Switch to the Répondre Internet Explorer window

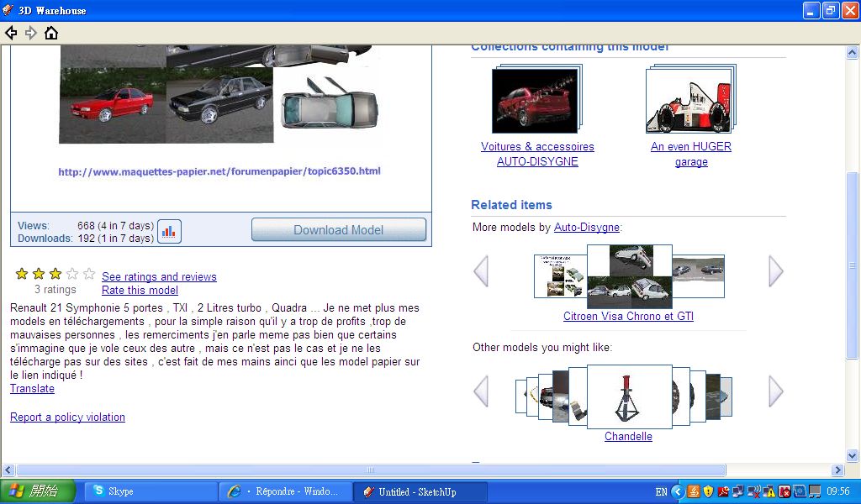click(284, 491)
